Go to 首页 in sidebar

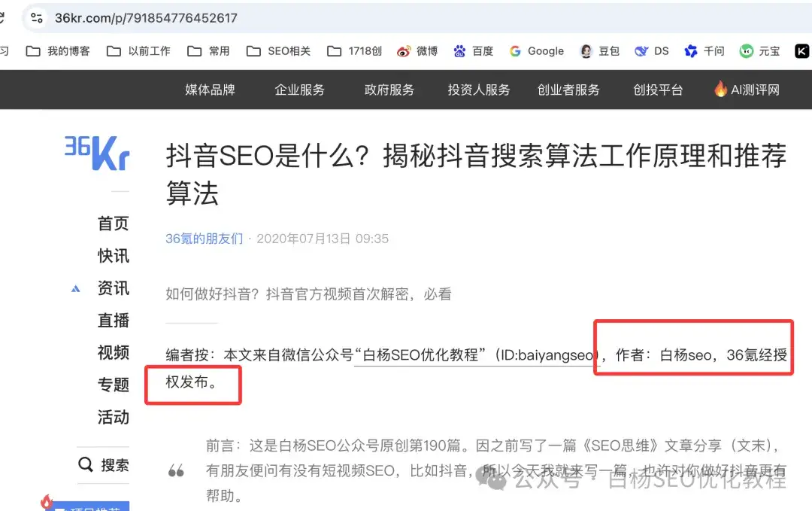coord(113,224)
